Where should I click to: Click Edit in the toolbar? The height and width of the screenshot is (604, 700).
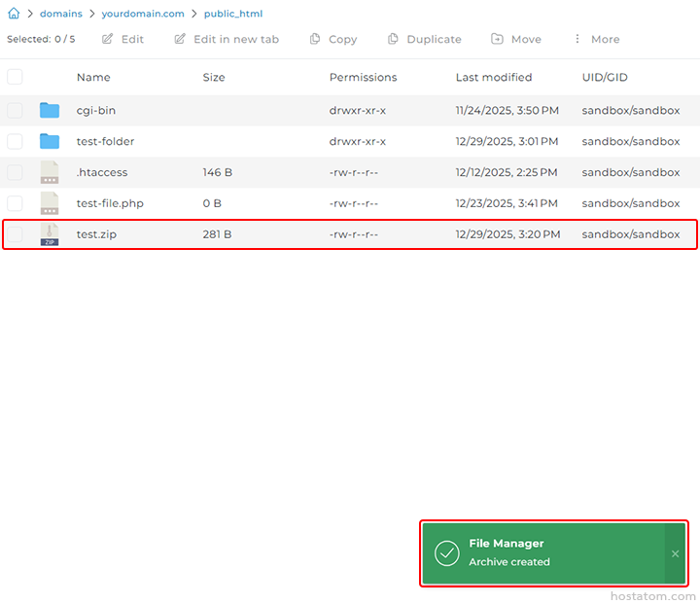coord(122,39)
